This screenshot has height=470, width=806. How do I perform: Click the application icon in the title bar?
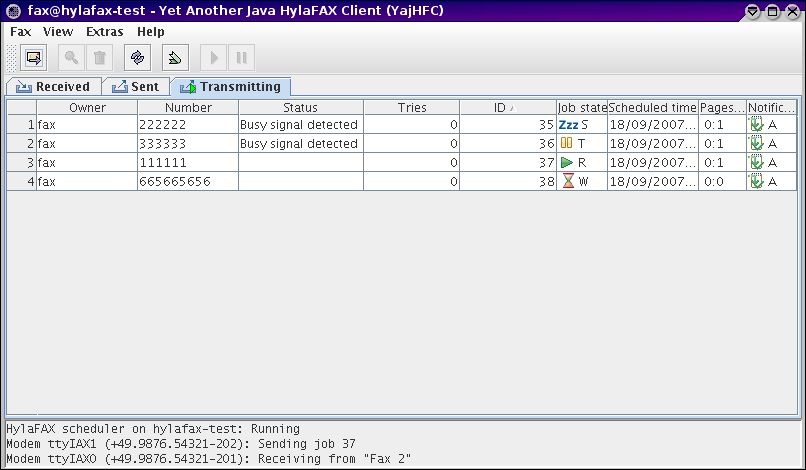13,11
